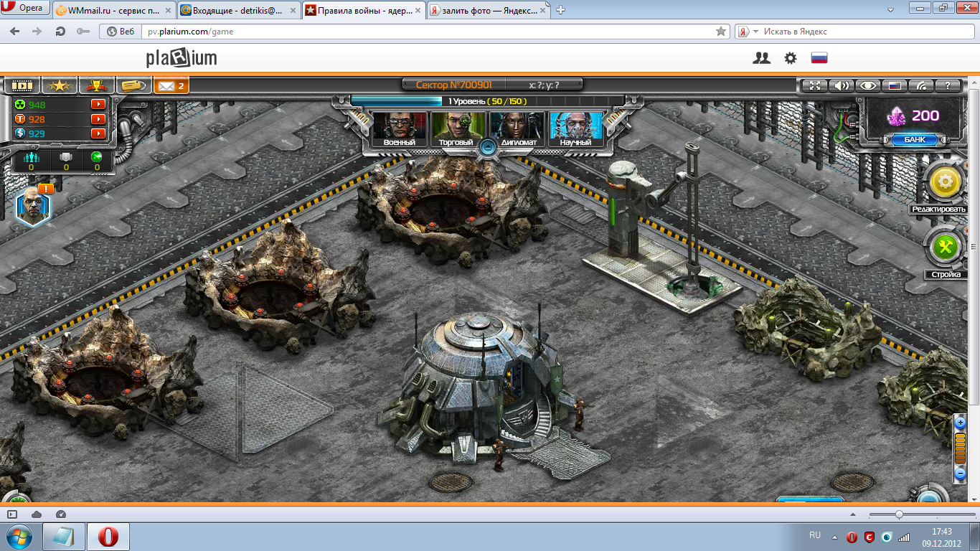Click the blue dollar credits icon
980x551 pixels.
click(x=20, y=133)
